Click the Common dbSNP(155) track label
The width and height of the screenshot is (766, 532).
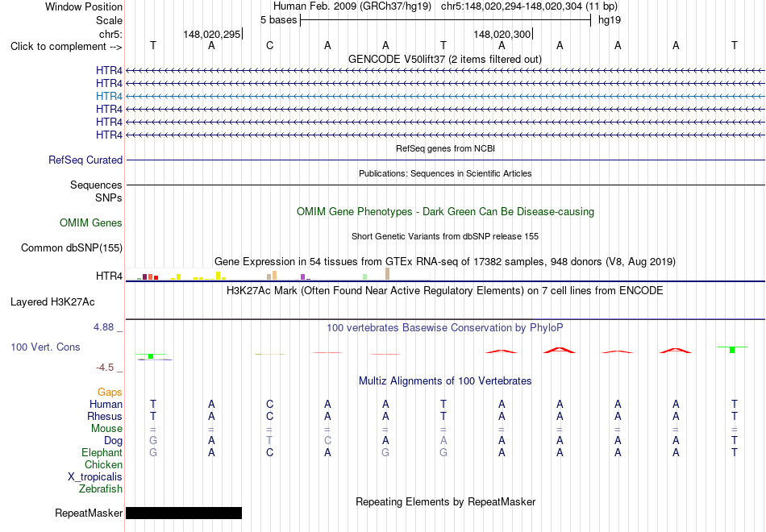72,247
